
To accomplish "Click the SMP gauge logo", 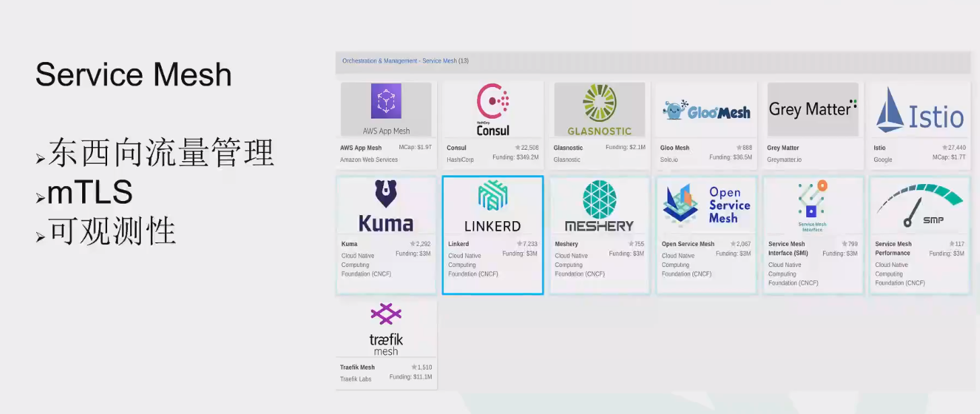I will coord(920,205).
